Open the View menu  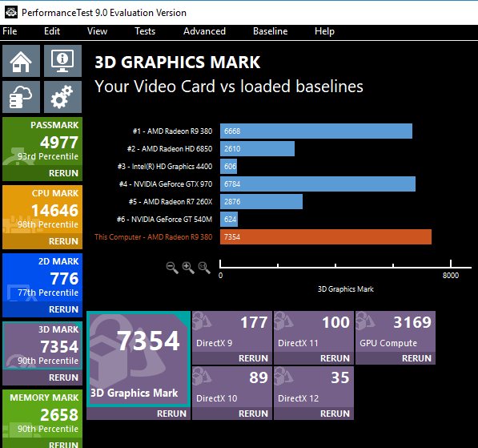[x=97, y=31]
